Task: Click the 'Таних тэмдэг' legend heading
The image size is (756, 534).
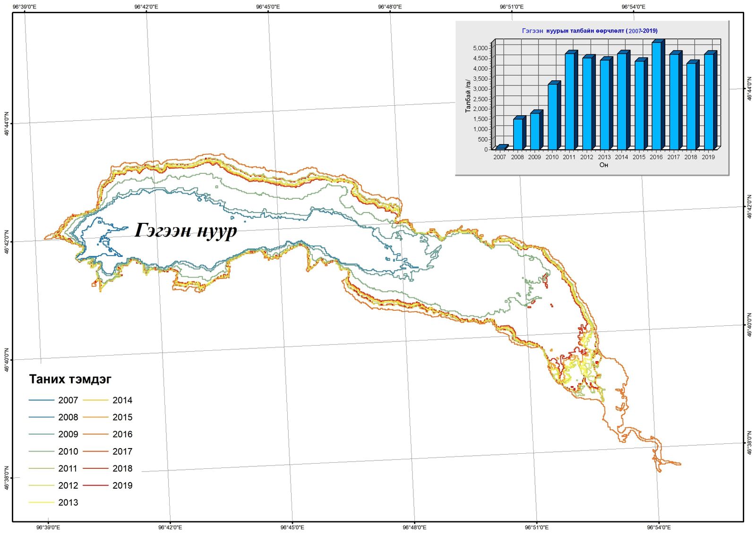Action: point(70,379)
